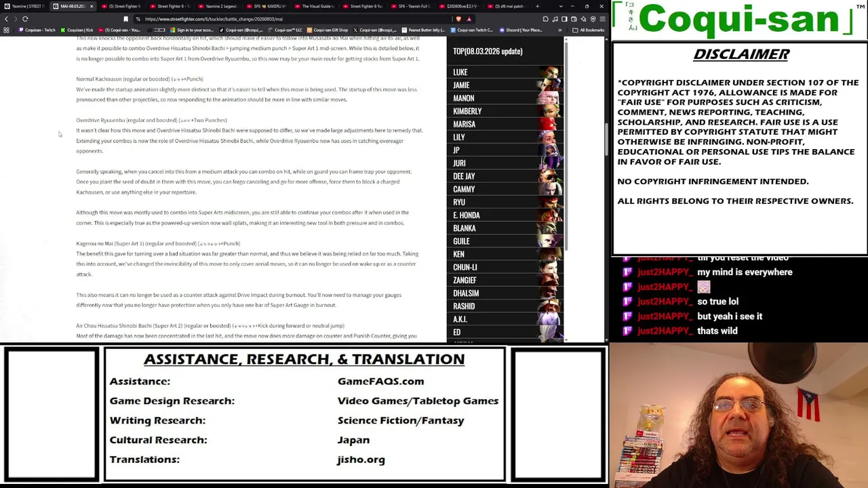Open the Coquisan Twitch bookmark
868x488 pixels.
point(37,30)
